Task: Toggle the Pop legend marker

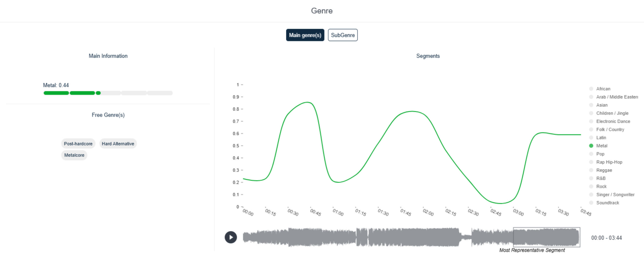Action: pyautogui.click(x=591, y=154)
